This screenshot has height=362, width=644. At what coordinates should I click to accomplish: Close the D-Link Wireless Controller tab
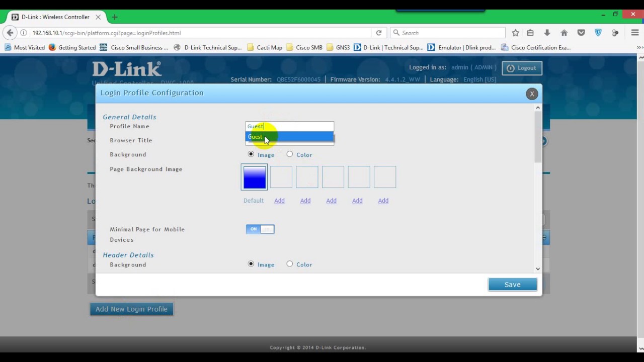(x=98, y=17)
